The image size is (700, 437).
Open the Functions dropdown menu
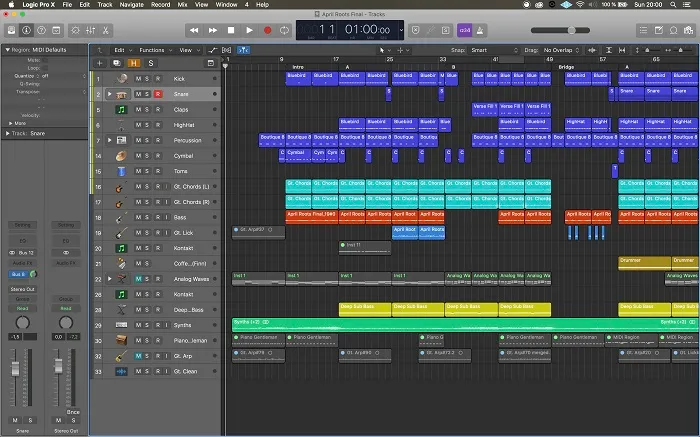[155, 50]
